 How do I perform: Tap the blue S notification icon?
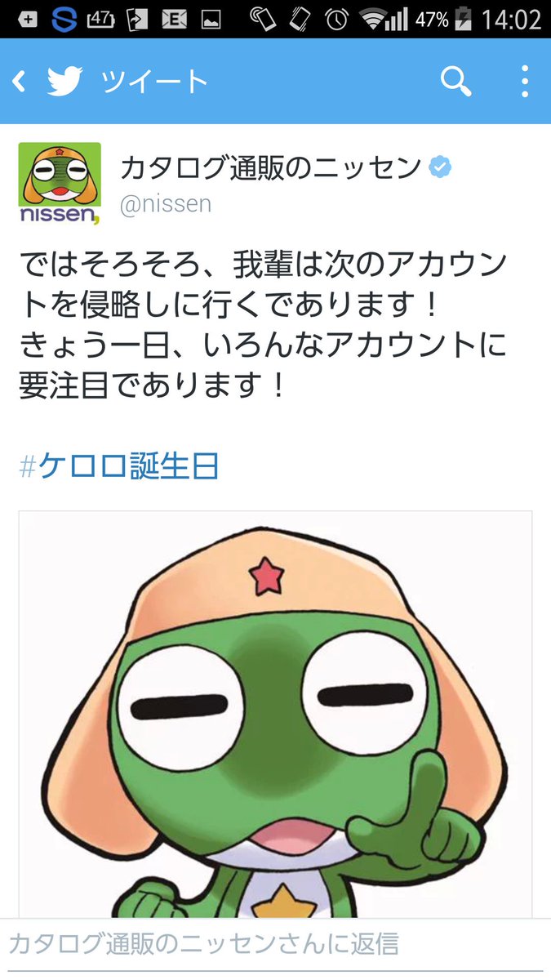64,18
